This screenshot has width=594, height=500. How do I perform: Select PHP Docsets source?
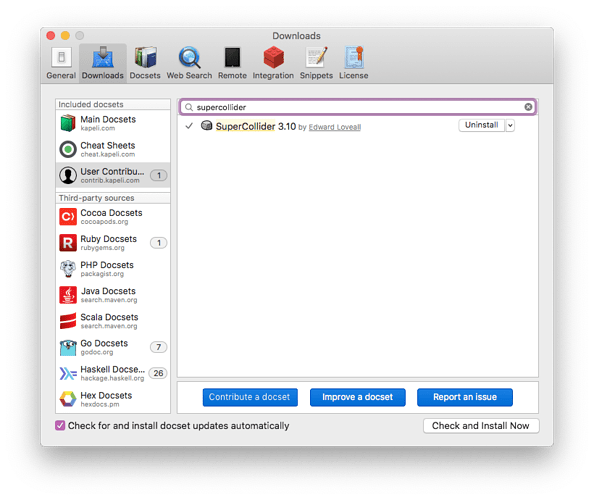(x=113, y=269)
